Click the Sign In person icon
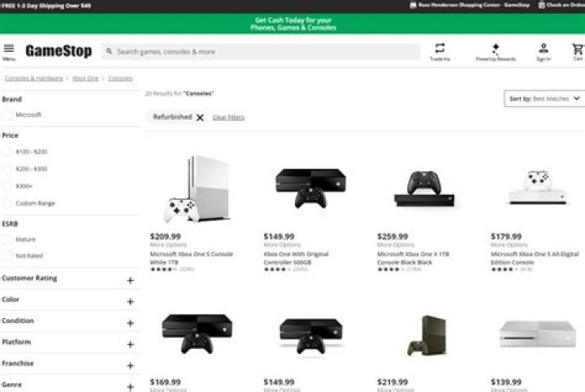Viewport: 585px width, 392px height. (544, 48)
